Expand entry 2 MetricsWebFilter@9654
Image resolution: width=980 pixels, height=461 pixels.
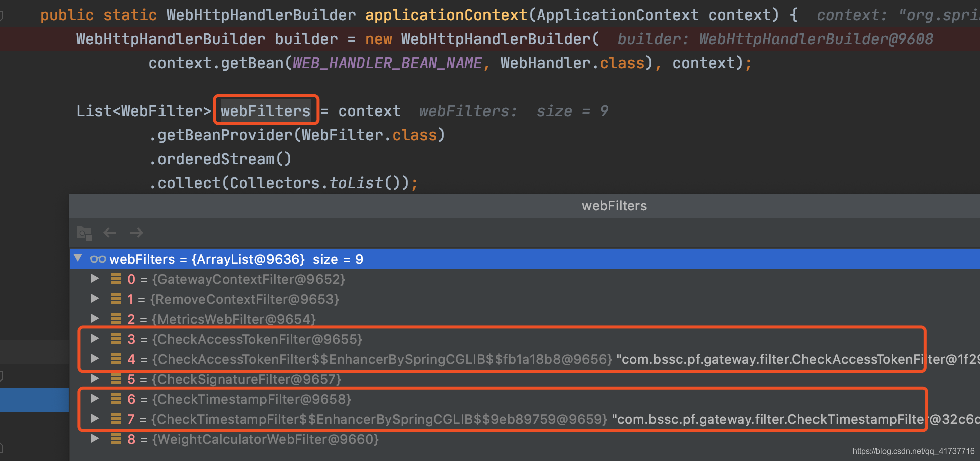coord(95,318)
